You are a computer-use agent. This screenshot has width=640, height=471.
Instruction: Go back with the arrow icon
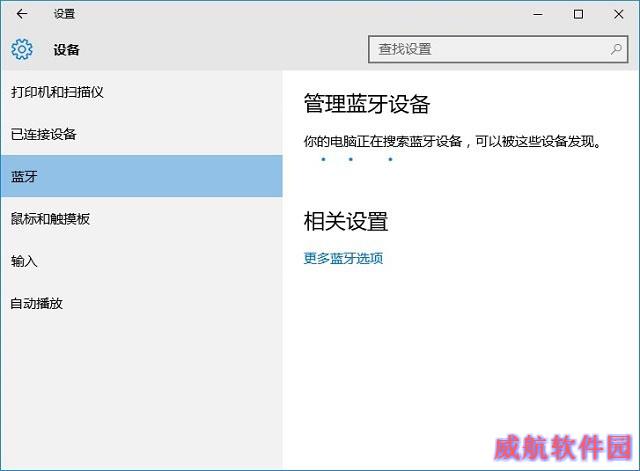pos(22,14)
